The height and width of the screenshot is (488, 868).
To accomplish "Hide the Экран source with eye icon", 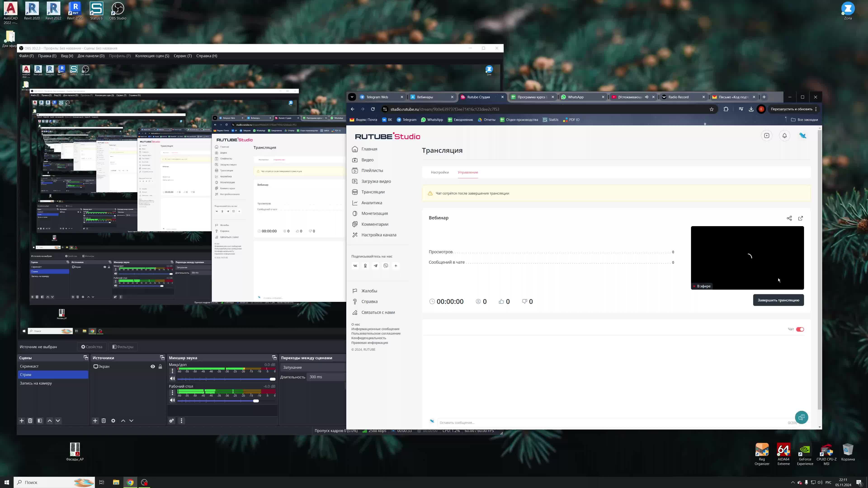I will pos(153,366).
